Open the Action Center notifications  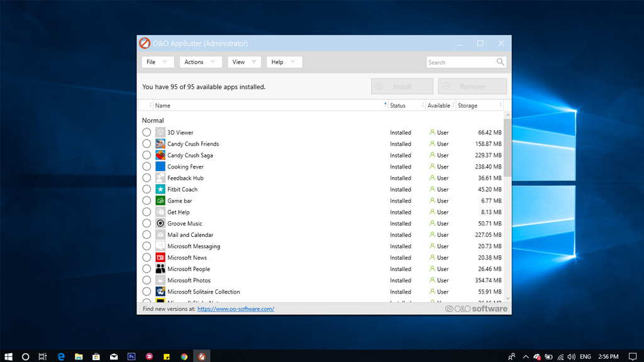point(633,357)
